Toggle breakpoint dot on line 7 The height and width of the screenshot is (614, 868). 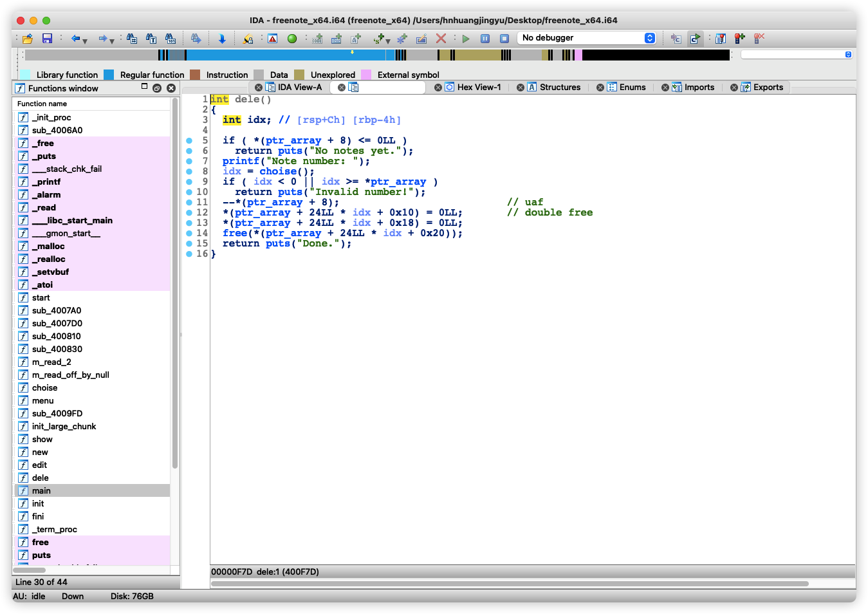tap(189, 161)
